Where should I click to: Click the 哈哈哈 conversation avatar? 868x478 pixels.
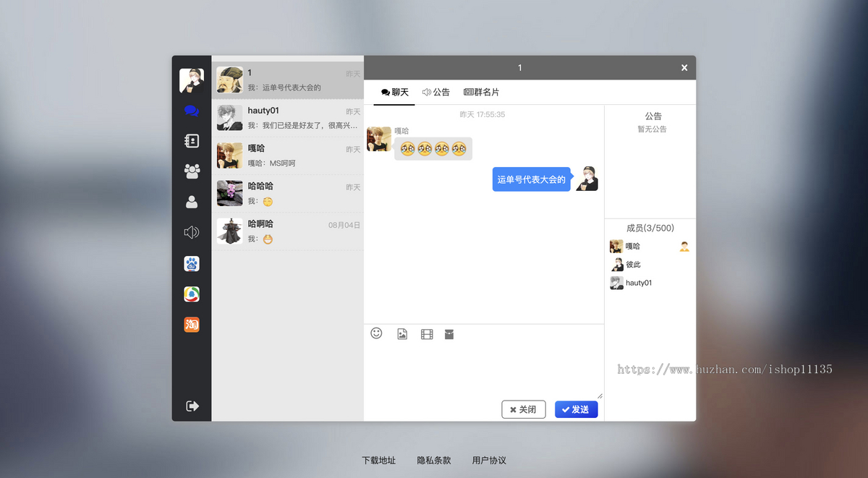point(230,193)
